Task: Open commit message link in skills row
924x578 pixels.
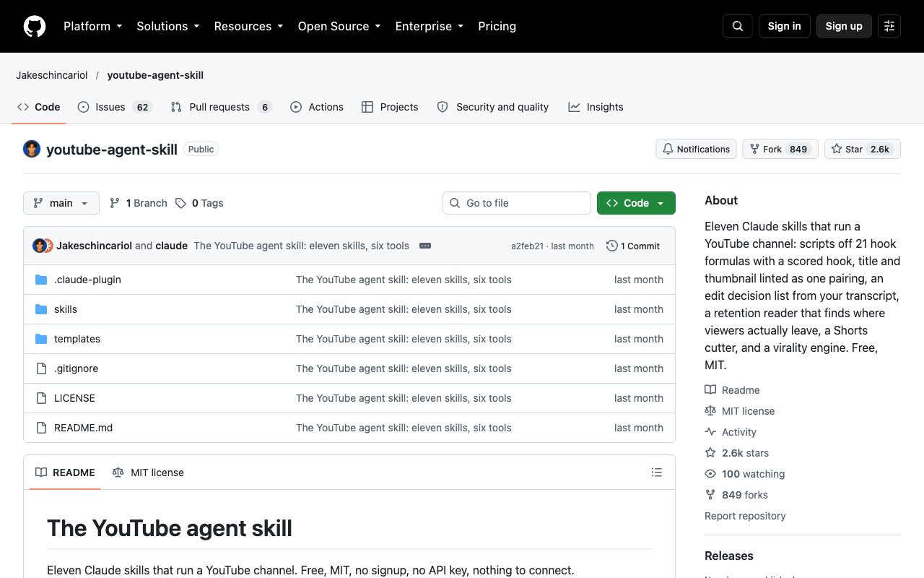Action: click(x=404, y=309)
